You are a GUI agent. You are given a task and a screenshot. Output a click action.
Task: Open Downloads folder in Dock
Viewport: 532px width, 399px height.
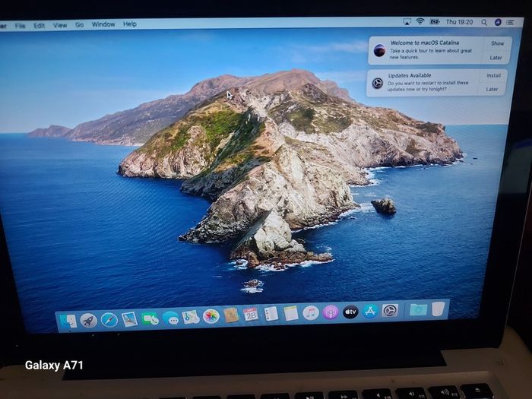point(418,309)
